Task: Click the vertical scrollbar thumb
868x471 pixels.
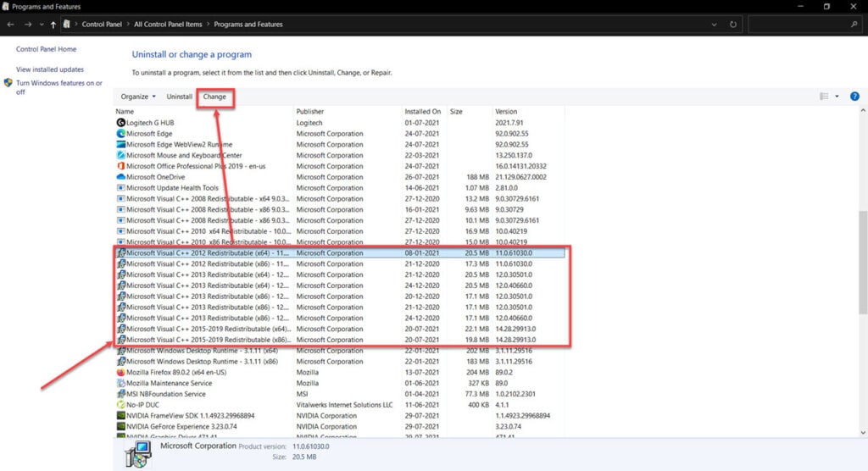Action: (862, 263)
